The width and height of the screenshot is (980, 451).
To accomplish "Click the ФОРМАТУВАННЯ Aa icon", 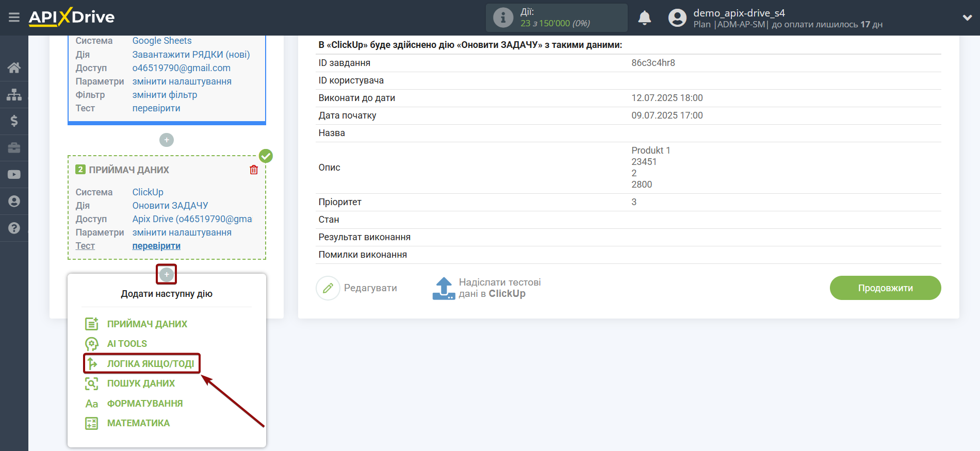I will (91, 404).
